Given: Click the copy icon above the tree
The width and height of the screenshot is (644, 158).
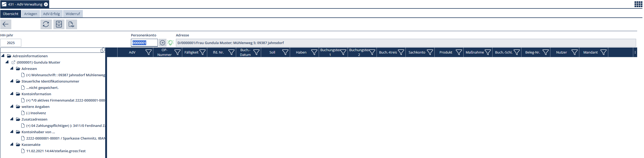Looking at the screenshot, I should 103,50.
